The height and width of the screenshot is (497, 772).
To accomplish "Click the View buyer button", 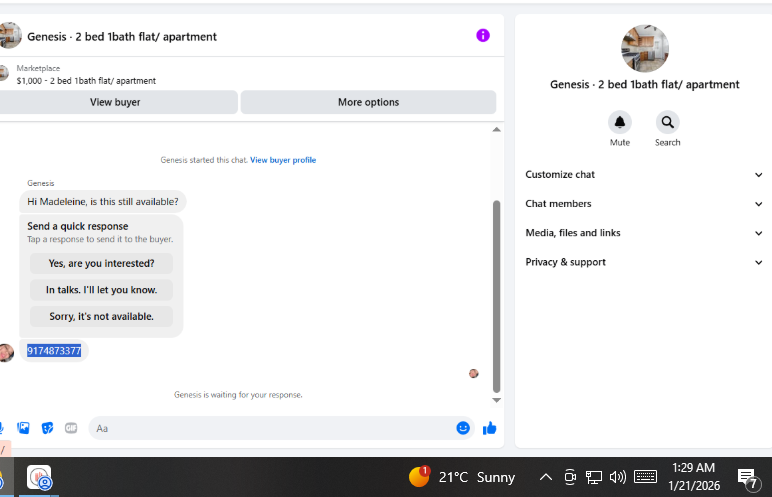I will point(118,102).
